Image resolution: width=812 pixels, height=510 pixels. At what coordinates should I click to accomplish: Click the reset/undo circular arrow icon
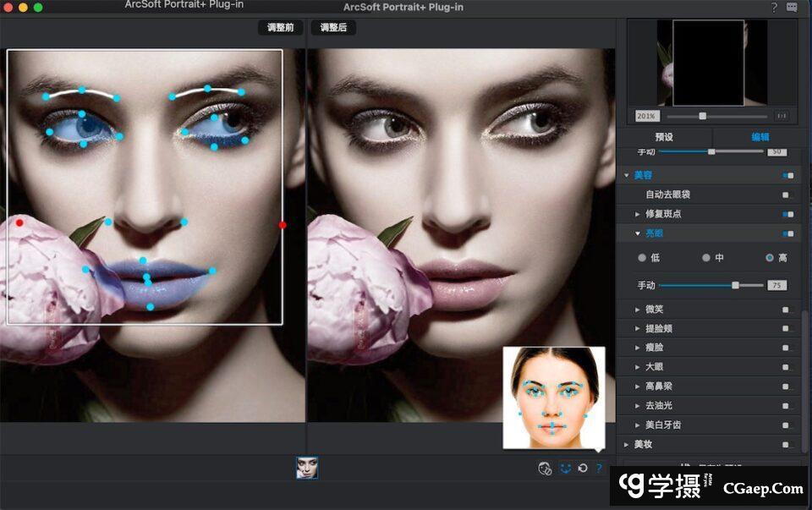pos(583,468)
